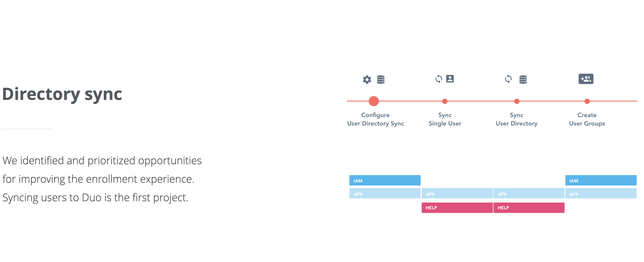Click the Create User Groups label
The height and width of the screenshot is (262, 644).
click(x=587, y=119)
